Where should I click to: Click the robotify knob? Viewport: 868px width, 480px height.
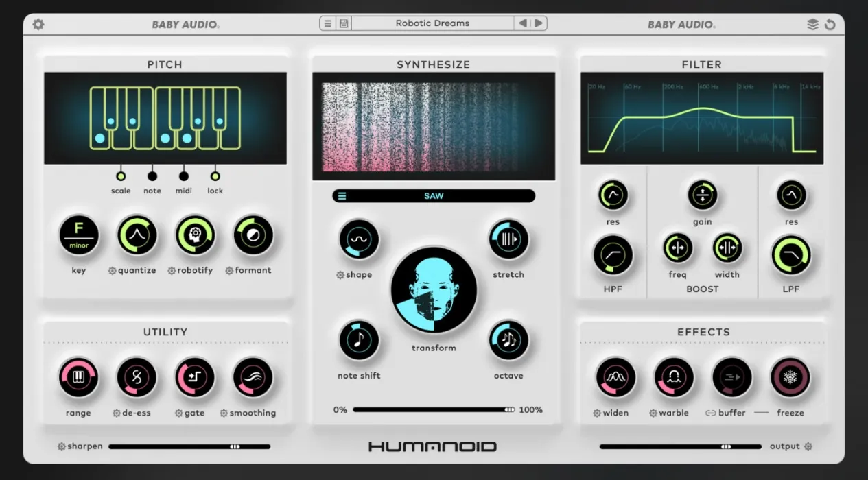tap(195, 235)
